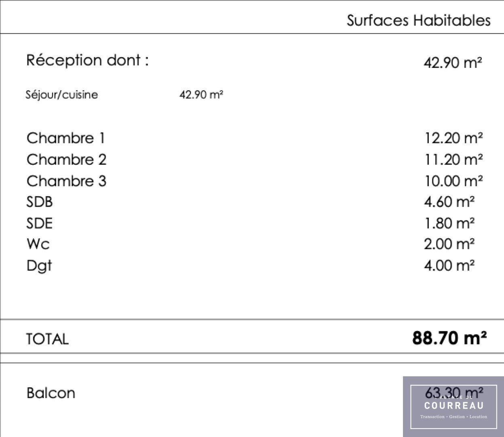Select the Réception dont label
Viewport: 504px width, 437px height.
(87, 60)
